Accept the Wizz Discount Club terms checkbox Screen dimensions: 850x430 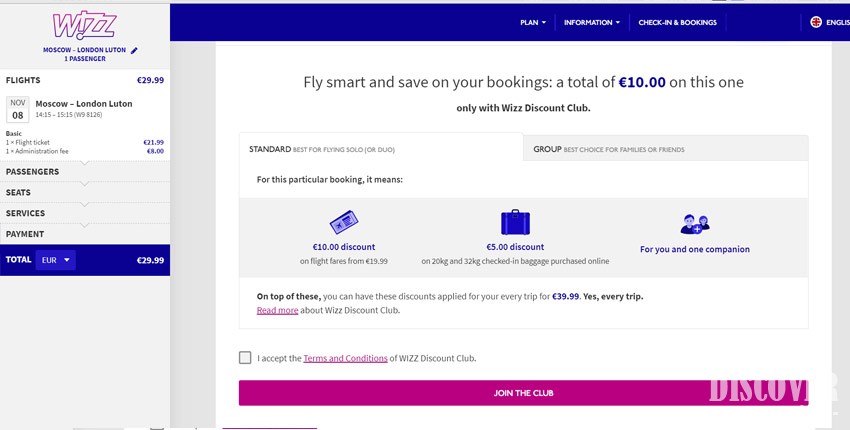(246, 357)
